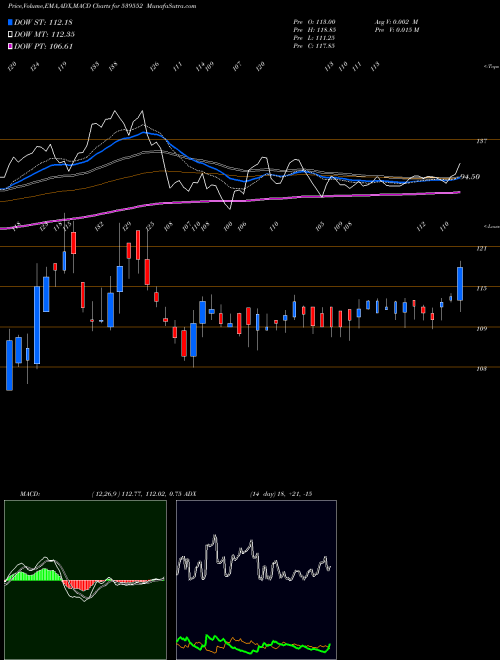Select the 'DOW PT: 106.61' label
Image resolution: width=500 pixels, height=660 pixels.
pyautogui.click(x=44, y=46)
